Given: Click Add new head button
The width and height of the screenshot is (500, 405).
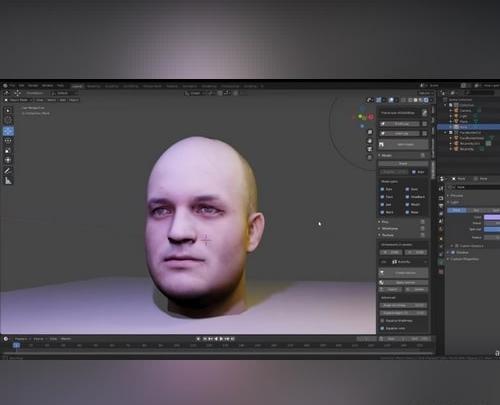Looking at the screenshot, I should pos(403,144).
